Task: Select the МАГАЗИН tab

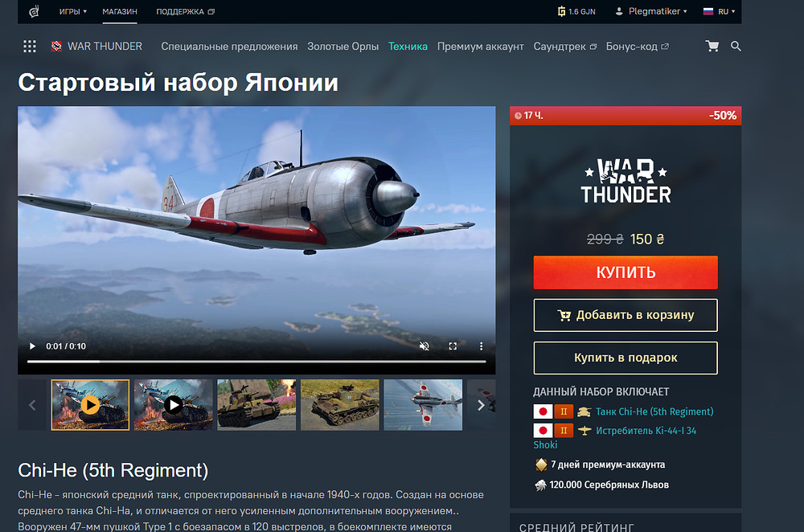Action: point(120,11)
